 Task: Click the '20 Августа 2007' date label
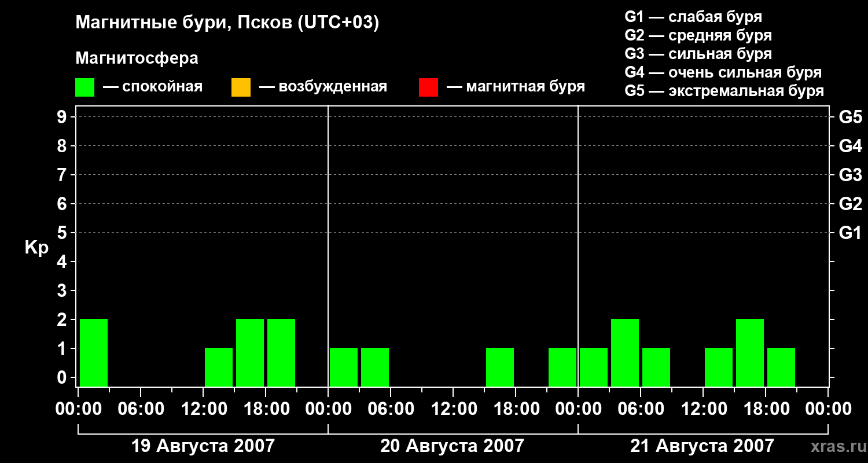point(452,446)
